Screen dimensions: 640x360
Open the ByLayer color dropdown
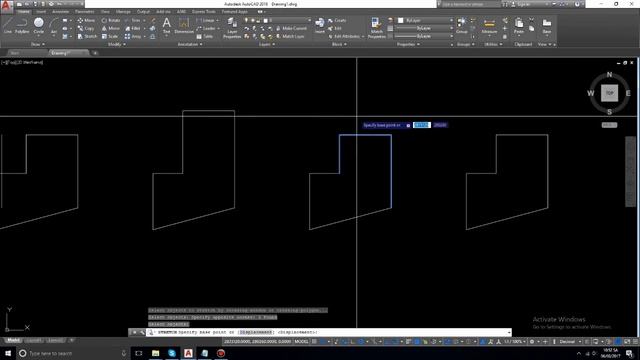click(451, 20)
